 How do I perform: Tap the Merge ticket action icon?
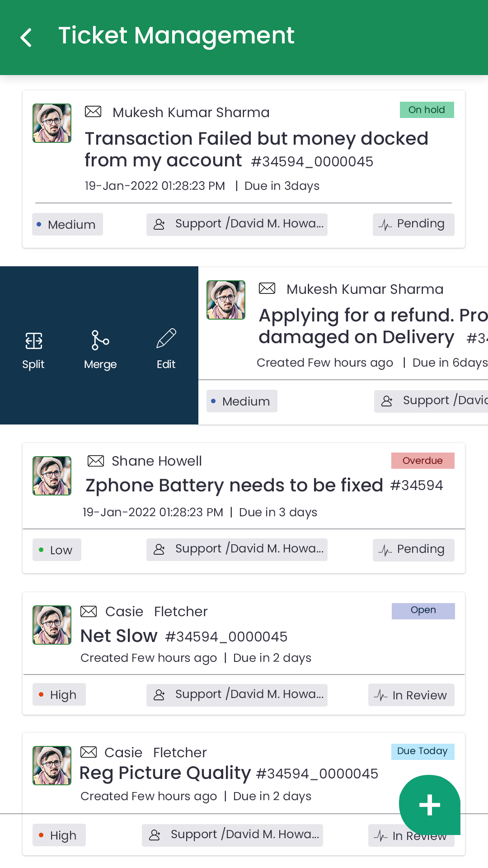point(100,340)
